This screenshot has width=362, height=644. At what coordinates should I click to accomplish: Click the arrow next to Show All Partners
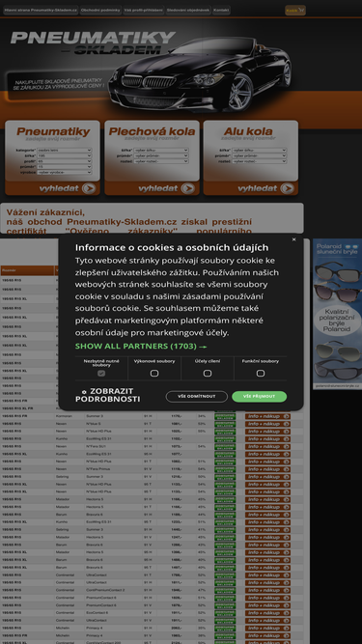(x=203, y=347)
